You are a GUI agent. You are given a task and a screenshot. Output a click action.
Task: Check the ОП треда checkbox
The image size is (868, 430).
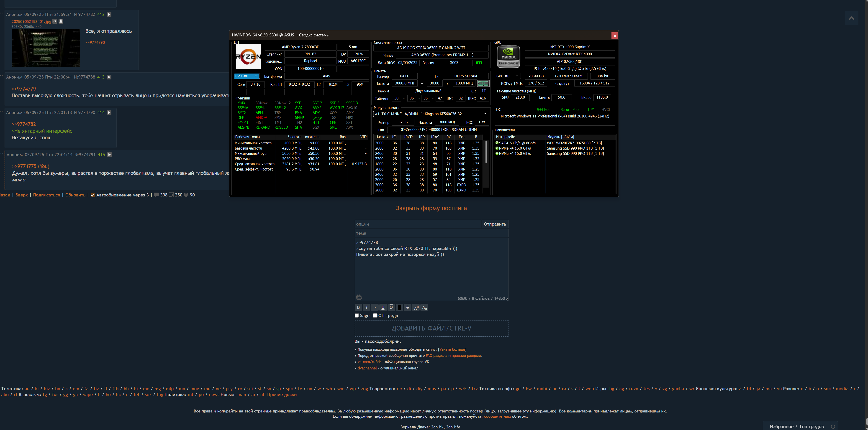[375, 316]
